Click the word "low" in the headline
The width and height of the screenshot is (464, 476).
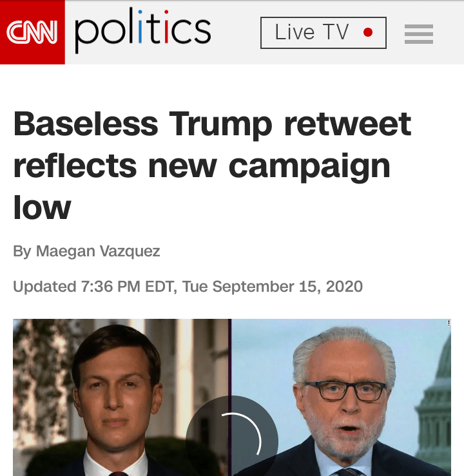[42, 207]
